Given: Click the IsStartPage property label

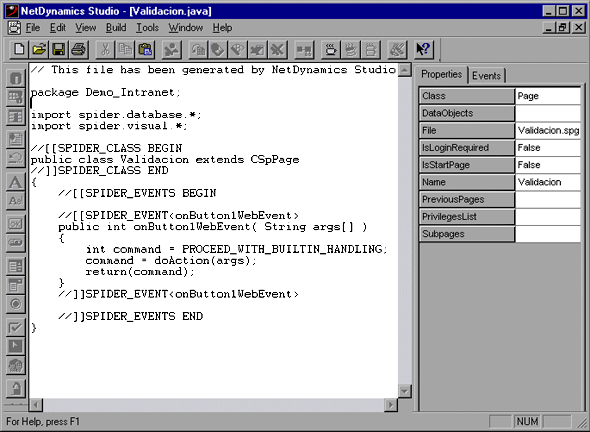Looking at the screenshot, I should tap(467, 165).
